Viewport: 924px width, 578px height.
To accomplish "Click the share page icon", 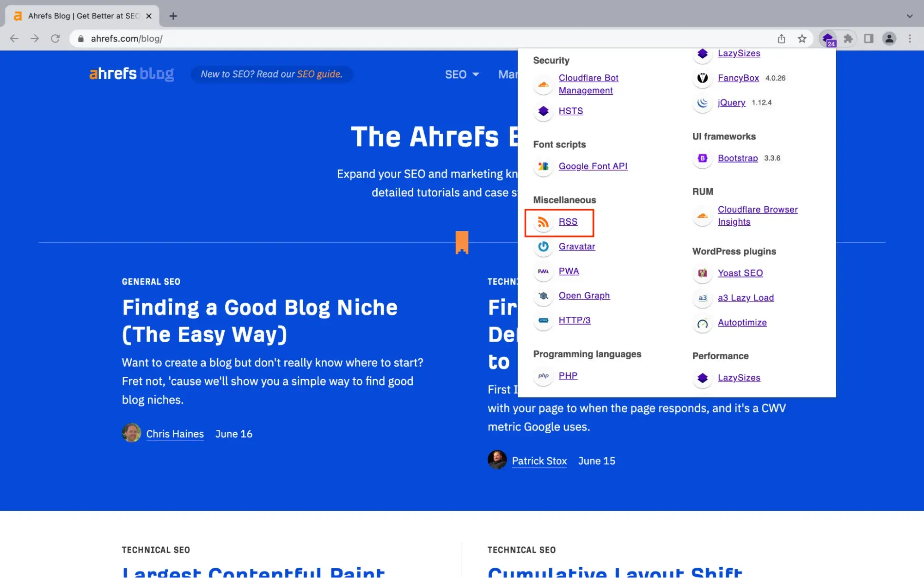I will [x=781, y=39].
